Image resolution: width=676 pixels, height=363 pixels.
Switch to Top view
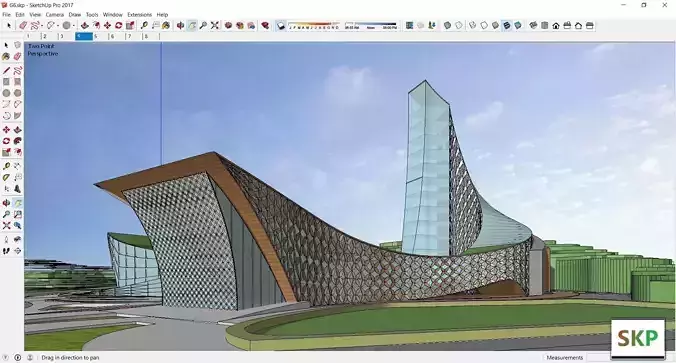pyautogui.click(x=545, y=25)
